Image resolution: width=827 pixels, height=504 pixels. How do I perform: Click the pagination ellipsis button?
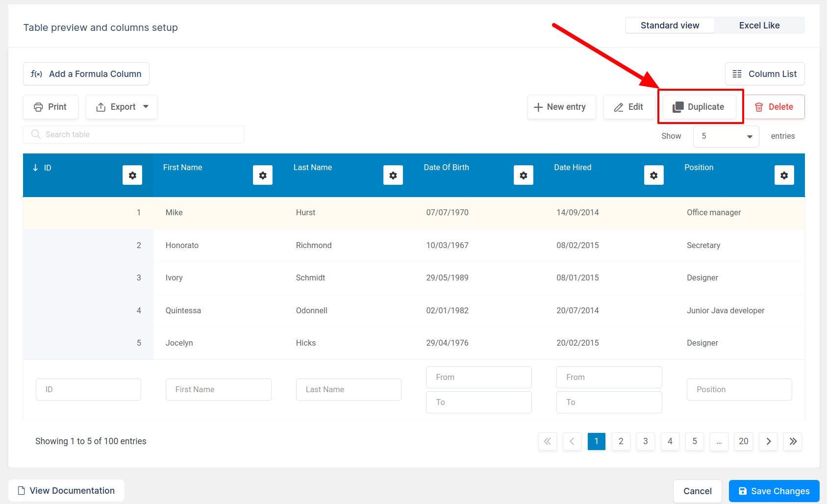[719, 441]
